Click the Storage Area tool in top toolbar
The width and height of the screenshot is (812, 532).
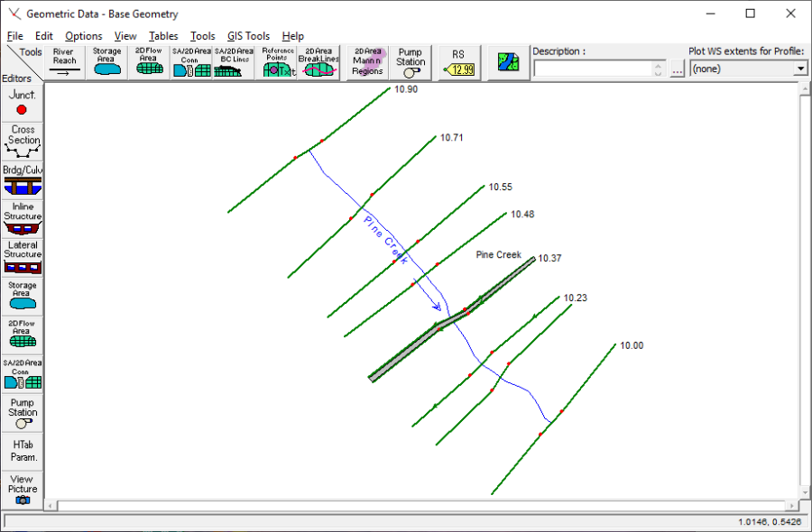tap(106, 62)
